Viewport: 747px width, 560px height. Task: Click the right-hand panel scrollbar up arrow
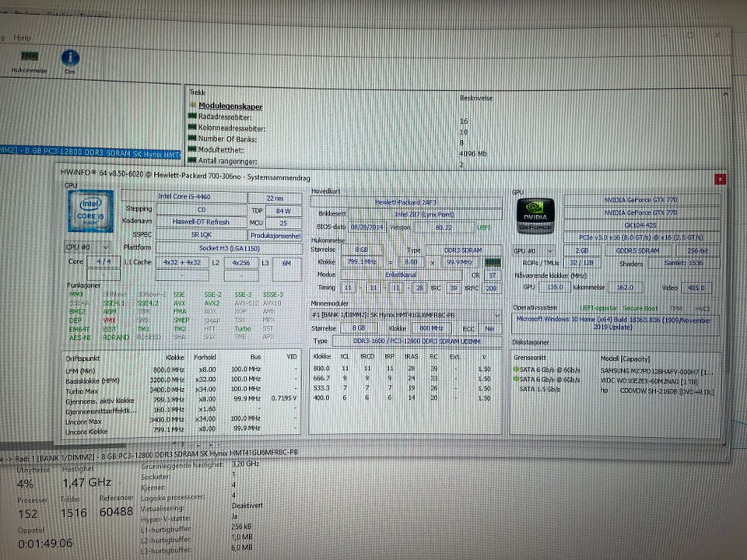click(x=725, y=95)
